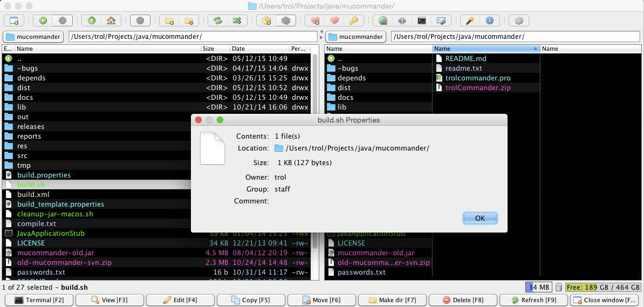Open a new window from the toolbar
The image size is (644, 307).
pyautogui.click(x=14, y=20)
